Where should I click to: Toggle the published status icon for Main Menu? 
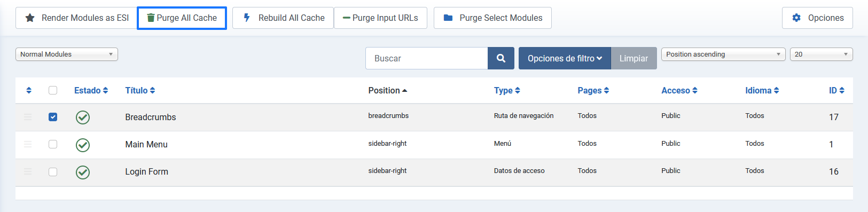tap(83, 145)
